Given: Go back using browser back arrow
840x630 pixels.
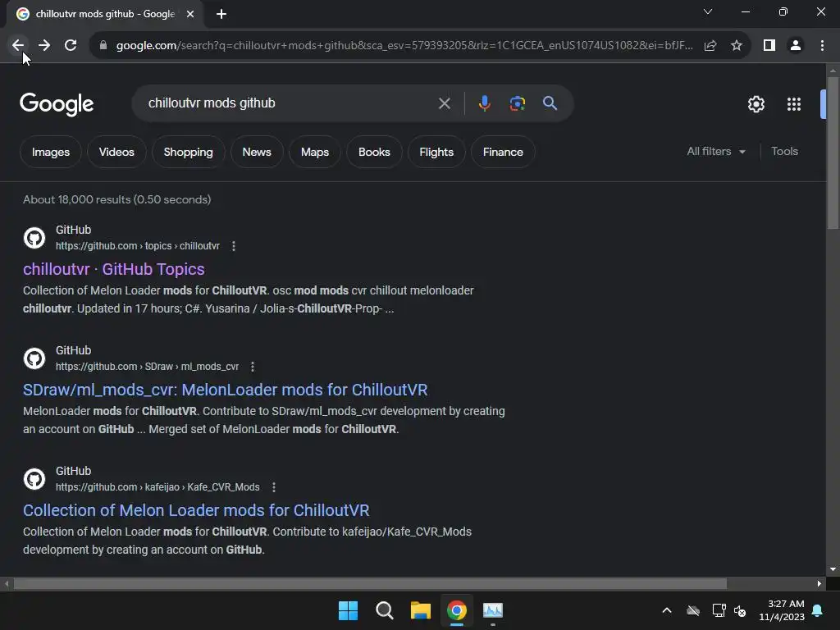Looking at the screenshot, I should (18, 46).
